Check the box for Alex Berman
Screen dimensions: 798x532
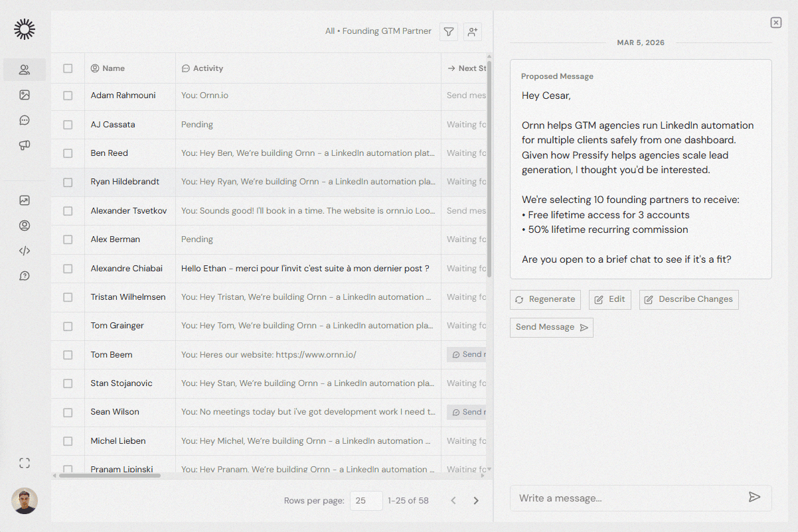click(x=68, y=239)
